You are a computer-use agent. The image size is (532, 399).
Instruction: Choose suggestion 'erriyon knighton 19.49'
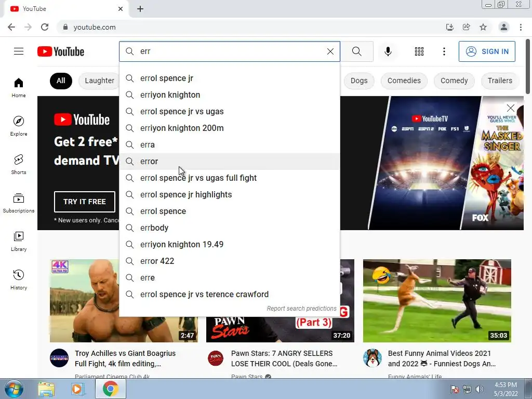pos(229,244)
